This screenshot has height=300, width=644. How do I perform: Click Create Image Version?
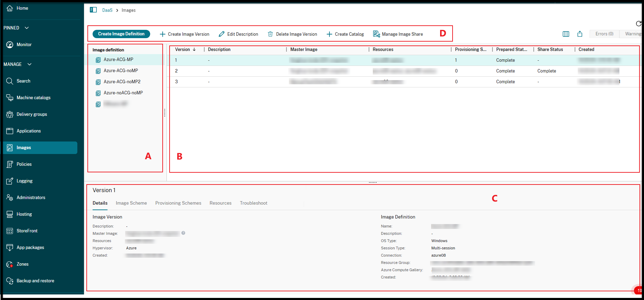184,34
